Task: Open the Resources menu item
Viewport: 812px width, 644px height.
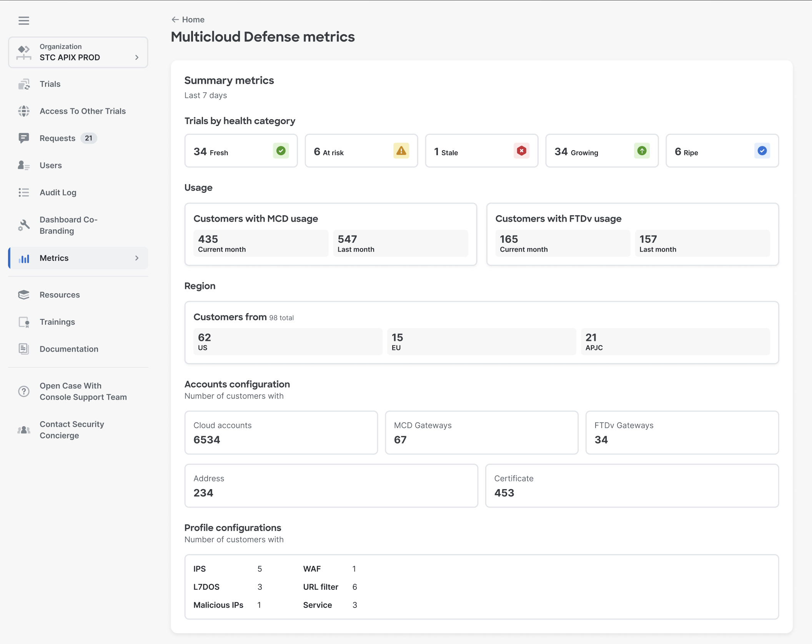Action: pyautogui.click(x=60, y=295)
